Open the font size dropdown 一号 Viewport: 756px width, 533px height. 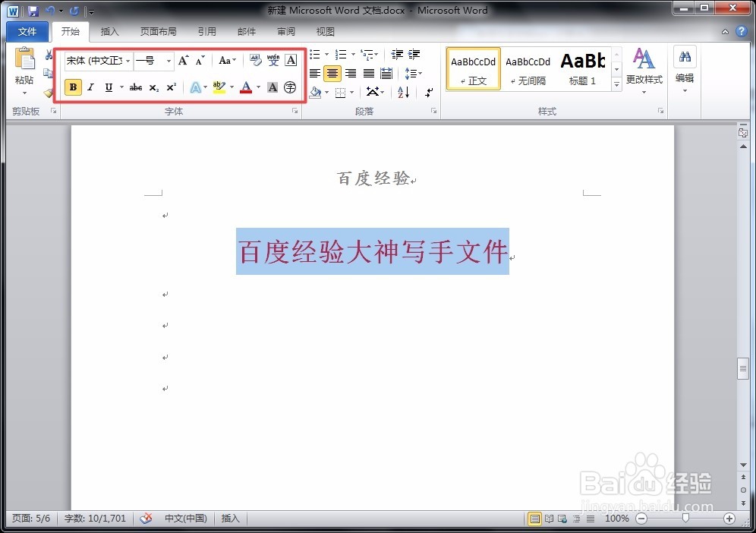coord(169,61)
